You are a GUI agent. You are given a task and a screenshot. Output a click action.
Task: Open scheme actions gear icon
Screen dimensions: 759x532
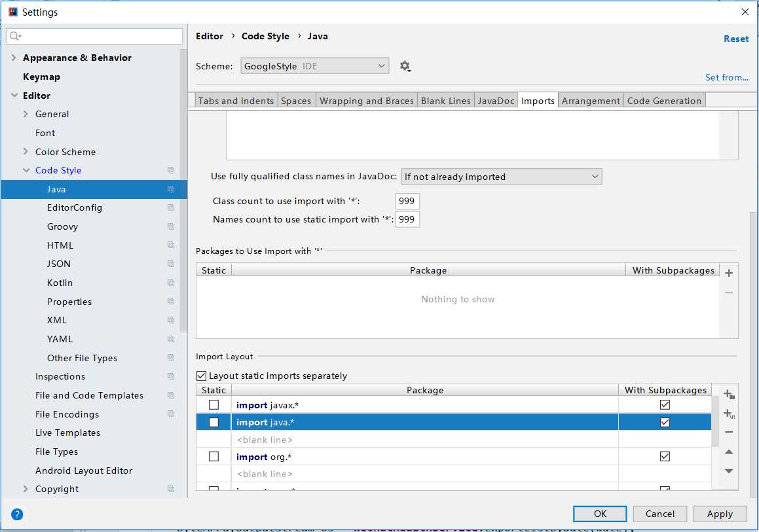(405, 66)
